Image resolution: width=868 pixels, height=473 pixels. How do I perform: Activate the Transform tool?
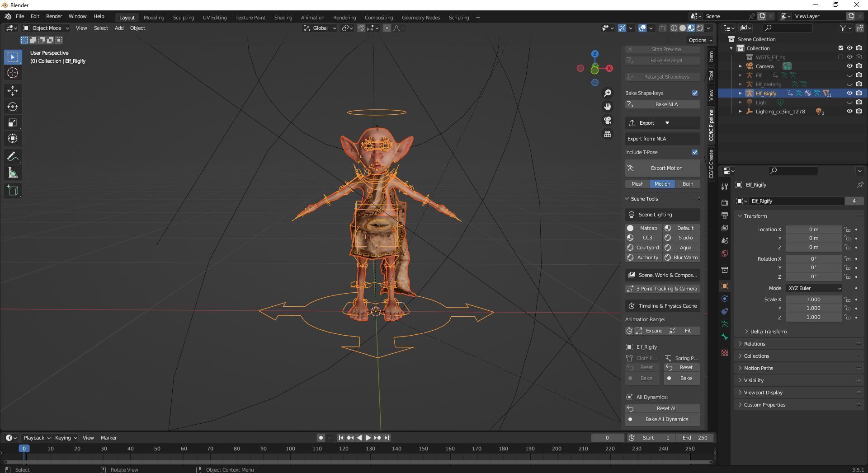(13, 138)
